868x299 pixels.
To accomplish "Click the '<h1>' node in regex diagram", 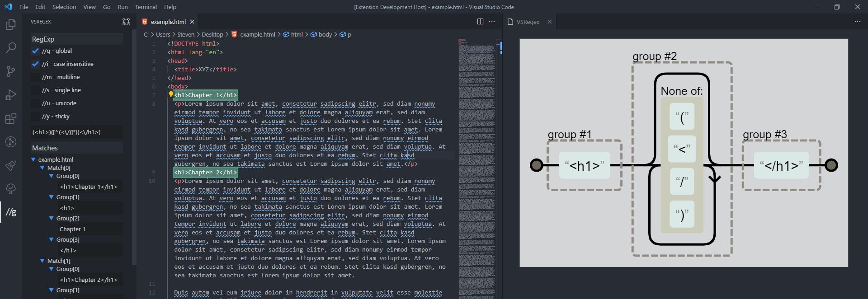I will (585, 165).
